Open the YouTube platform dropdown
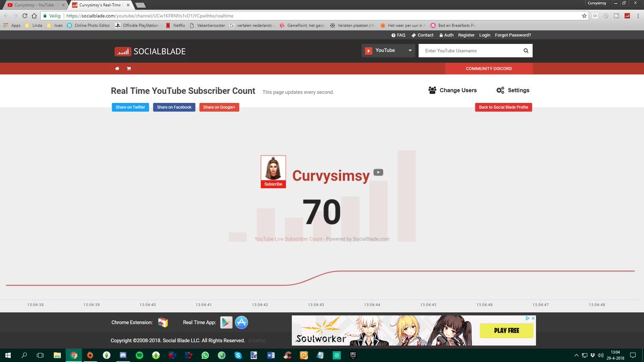Screen dimensions: 644x362 (x=389, y=50)
